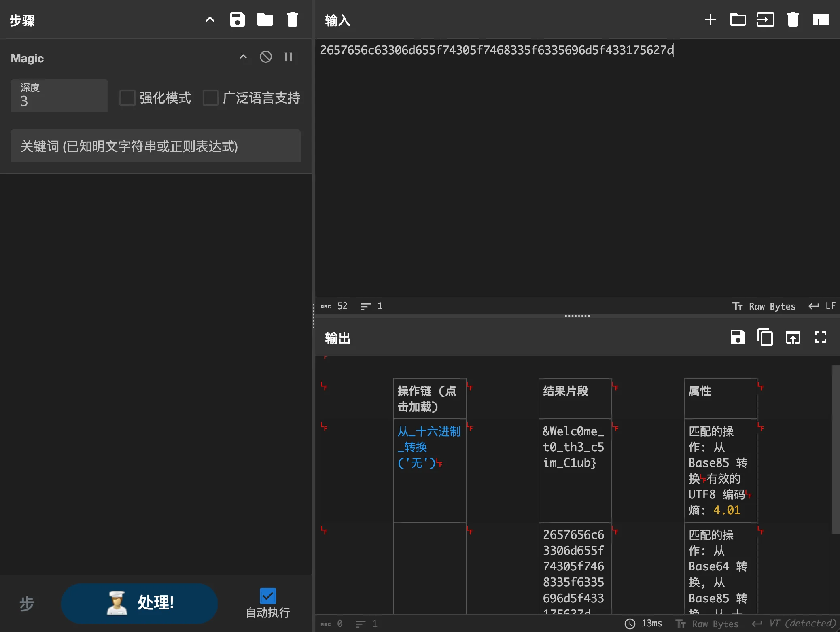840x632 pixels.
Task: Clear the recipe with the trash icon
Action: (x=292, y=19)
